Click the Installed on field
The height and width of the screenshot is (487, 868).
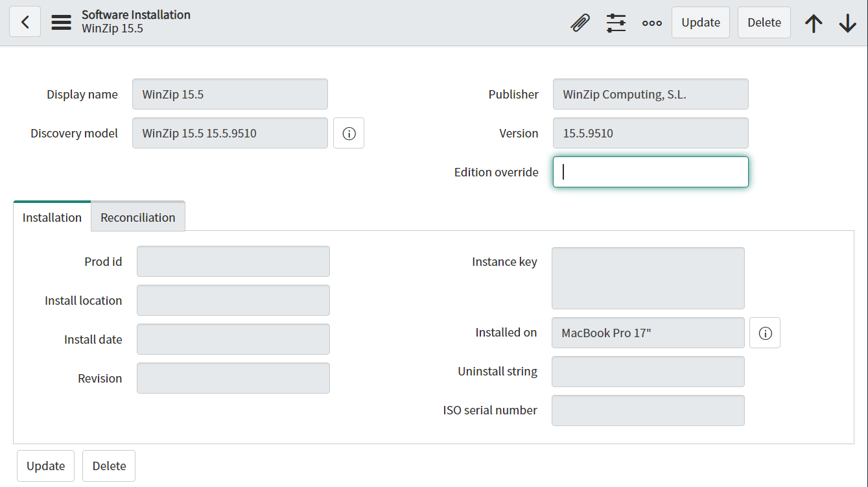pyautogui.click(x=648, y=332)
